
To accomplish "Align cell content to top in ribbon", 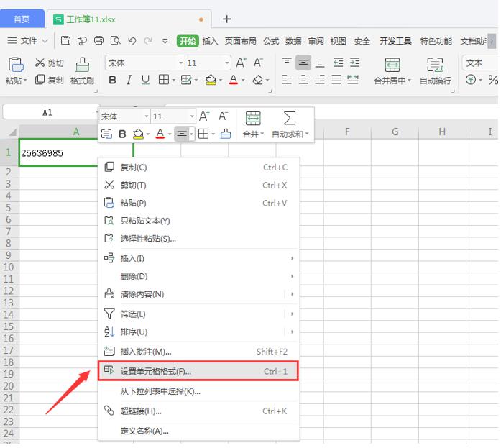I will tap(287, 61).
